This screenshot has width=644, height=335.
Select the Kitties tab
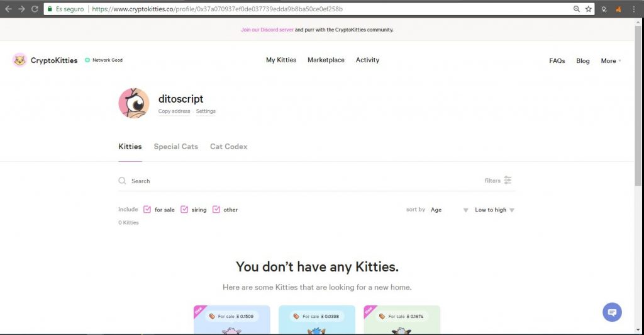tap(130, 147)
